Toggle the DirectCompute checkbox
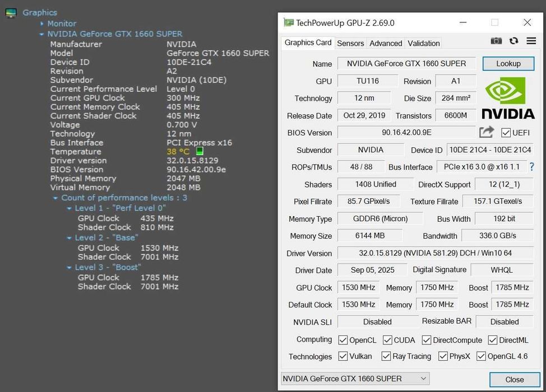 [x=426, y=340]
